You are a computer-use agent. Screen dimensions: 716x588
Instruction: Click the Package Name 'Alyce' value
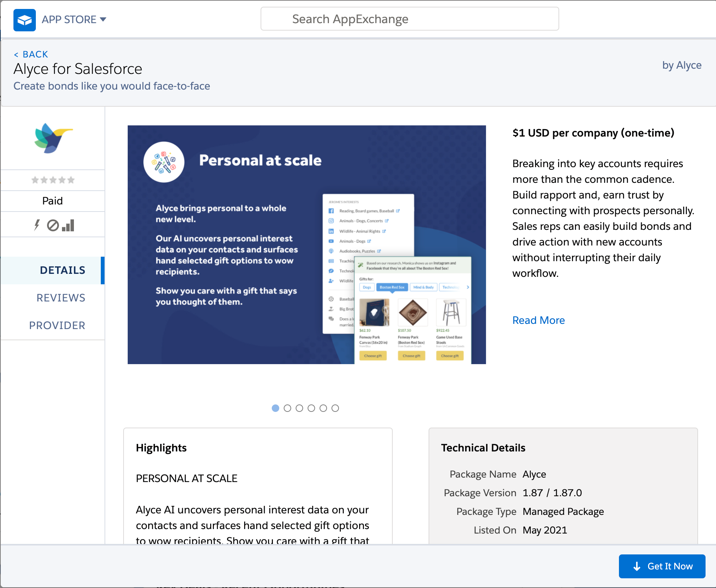pos(534,474)
